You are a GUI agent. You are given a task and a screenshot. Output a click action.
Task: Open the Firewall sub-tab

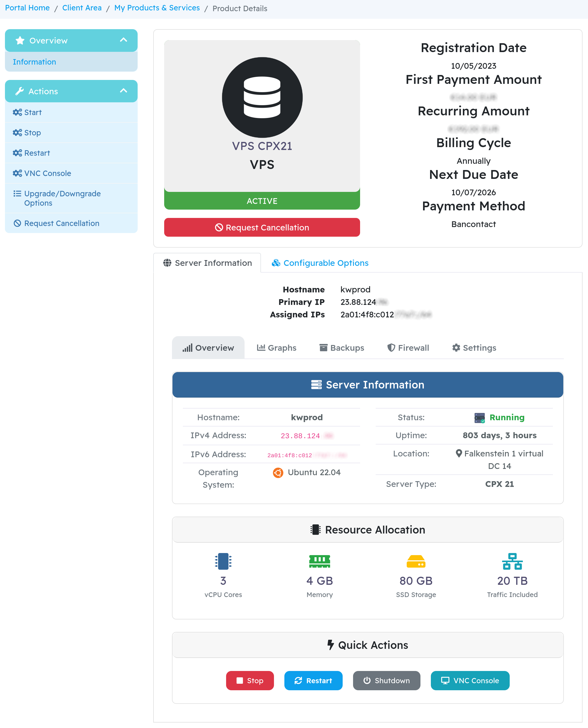pos(408,348)
